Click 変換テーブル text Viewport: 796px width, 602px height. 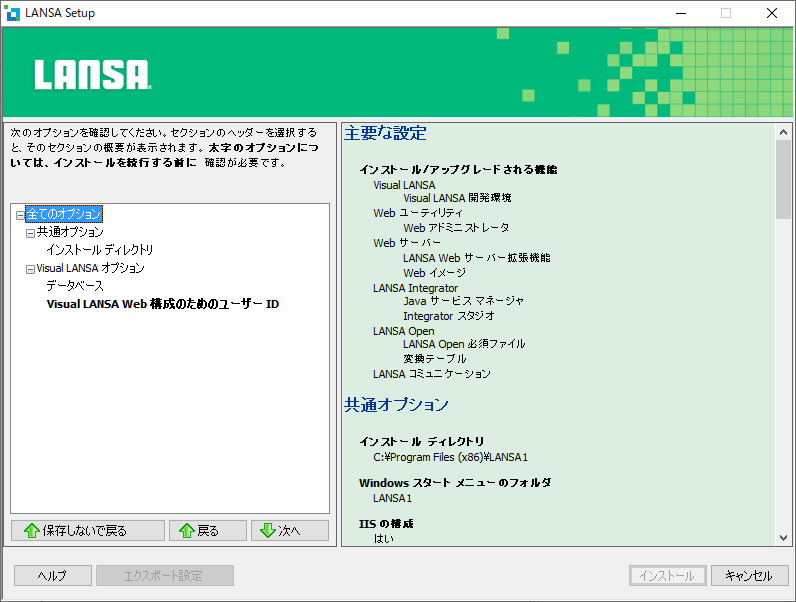pyautogui.click(x=435, y=359)
